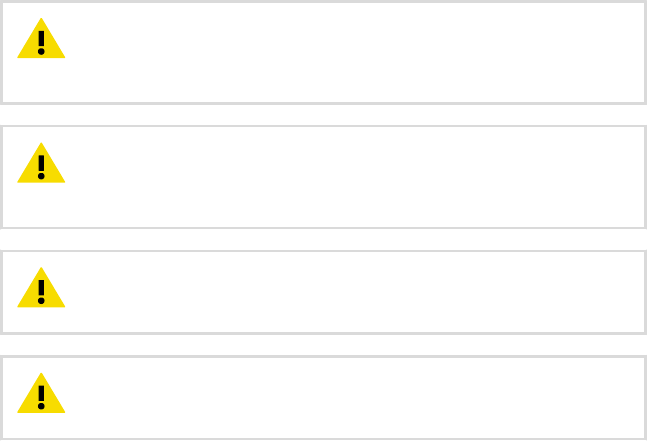Screen dimensions: 647x441
Task: Click the white gap between first and second panels
Action: 324,115
